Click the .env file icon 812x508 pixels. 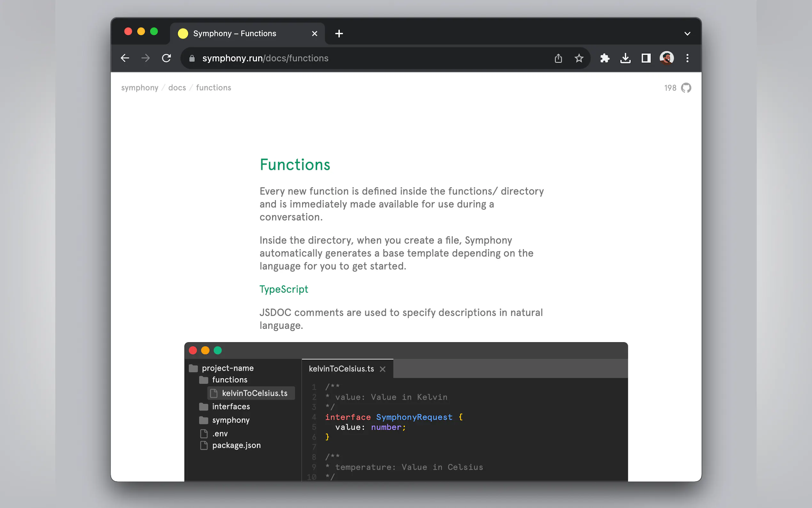click(204, 434)
